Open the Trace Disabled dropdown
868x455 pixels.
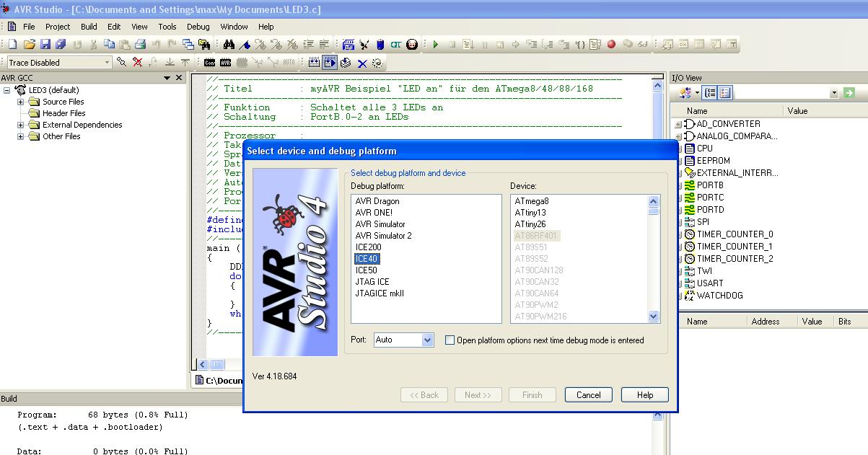107,63
